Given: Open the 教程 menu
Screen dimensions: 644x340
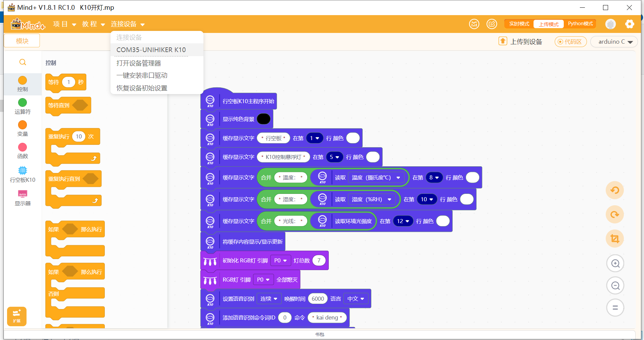Looking at the screenshot, I should 93,24.
